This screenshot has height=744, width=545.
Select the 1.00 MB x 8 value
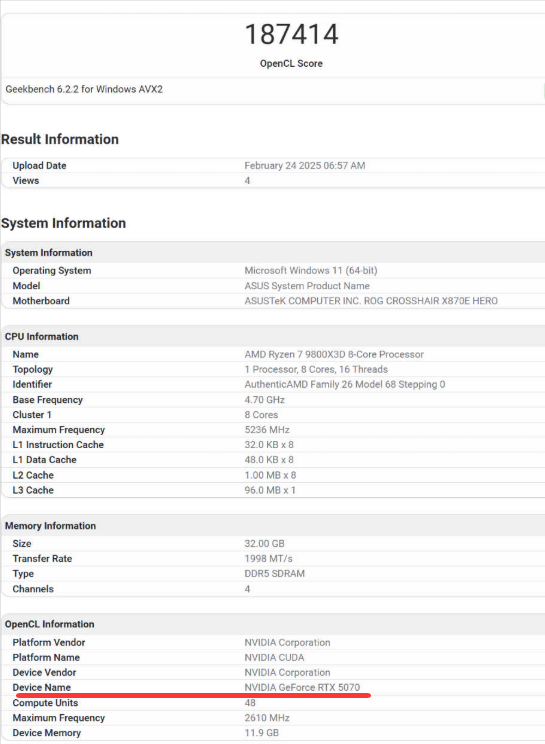[270, 475]
